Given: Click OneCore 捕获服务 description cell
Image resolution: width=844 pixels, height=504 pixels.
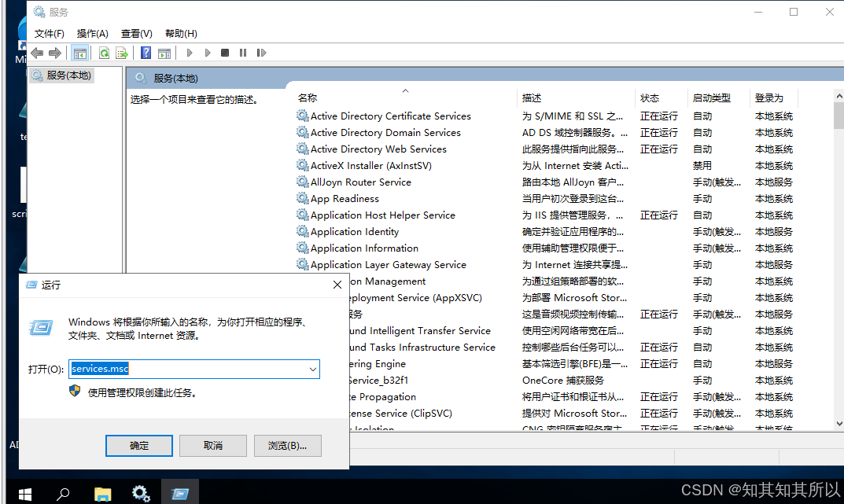Looking at the screenshot, I should point(563,381).
